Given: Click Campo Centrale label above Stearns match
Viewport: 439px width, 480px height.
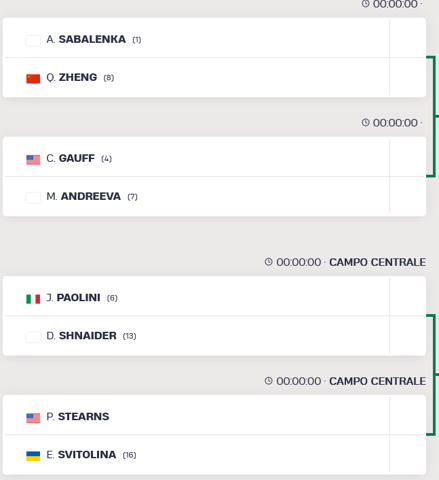Looking at the screenshot, I should (377, 381).
